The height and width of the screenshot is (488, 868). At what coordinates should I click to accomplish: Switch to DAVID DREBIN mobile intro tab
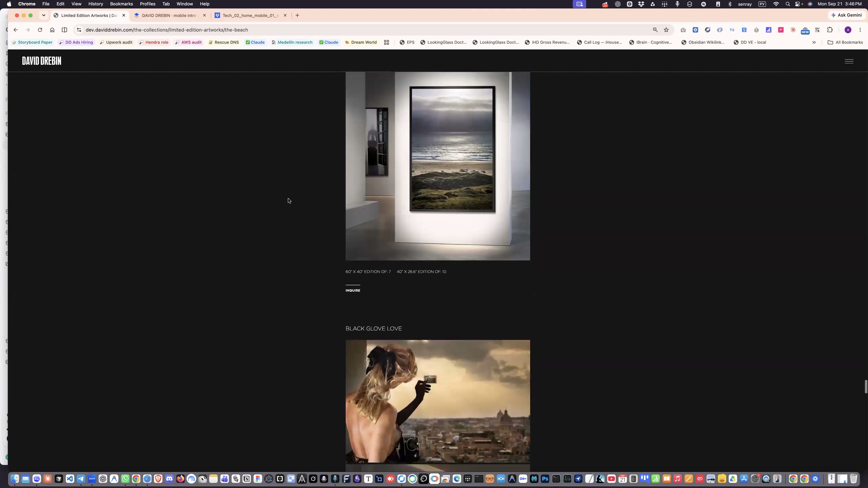tap(170, 15)
